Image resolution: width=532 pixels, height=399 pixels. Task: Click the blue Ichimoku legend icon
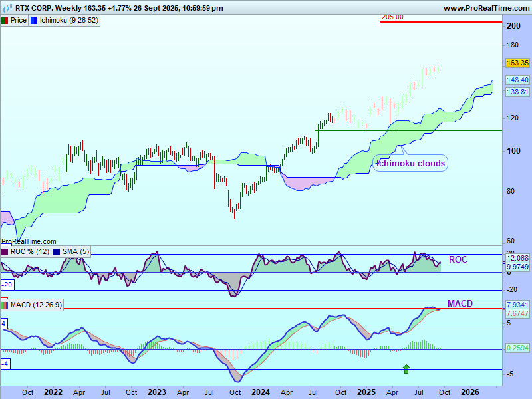(x=35, y=21)
